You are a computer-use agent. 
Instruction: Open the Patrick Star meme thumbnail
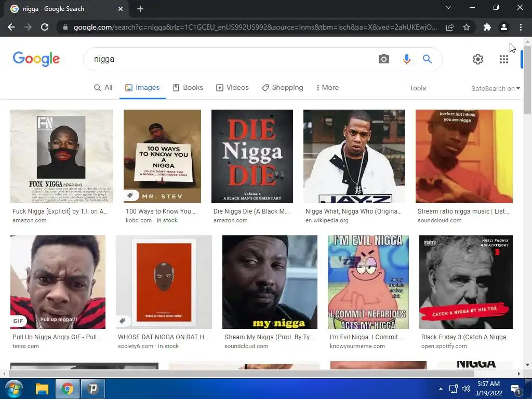(x=368, y=282)
